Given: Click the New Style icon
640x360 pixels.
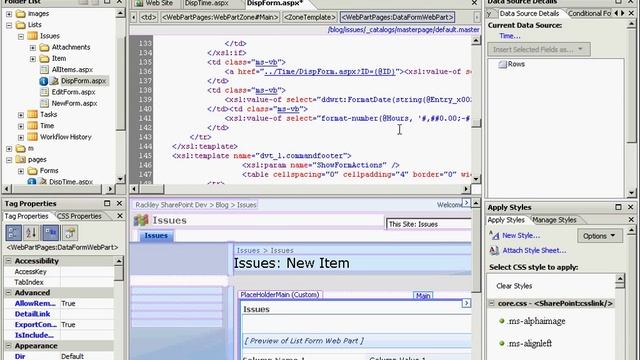Looking at the screenshot, I should [494, 236].
